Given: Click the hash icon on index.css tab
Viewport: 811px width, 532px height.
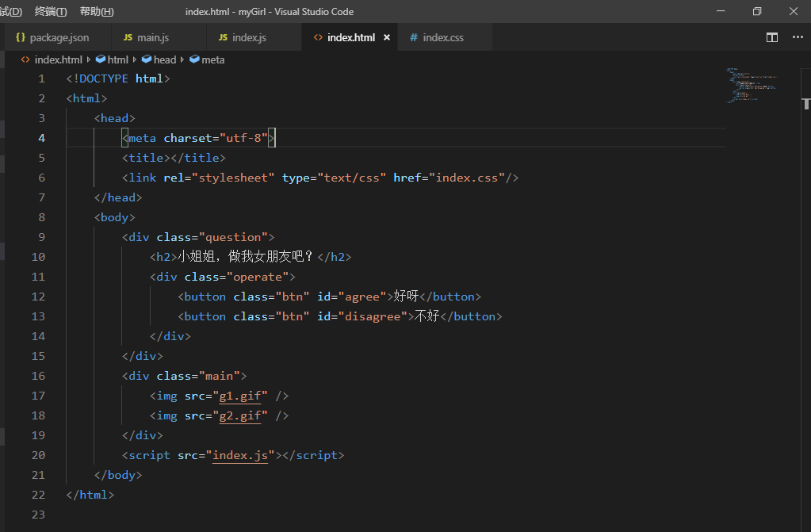Looking at the screenshot, I should click(414, 37).
